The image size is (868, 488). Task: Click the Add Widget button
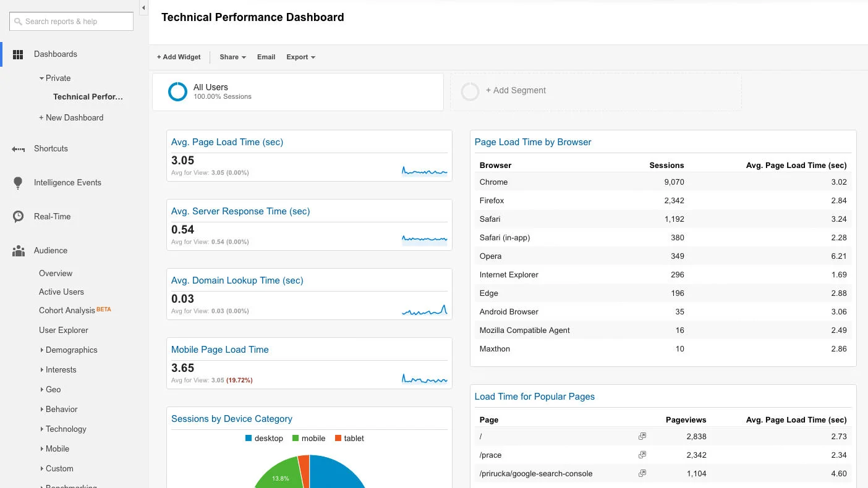click(x=179, y=57)
